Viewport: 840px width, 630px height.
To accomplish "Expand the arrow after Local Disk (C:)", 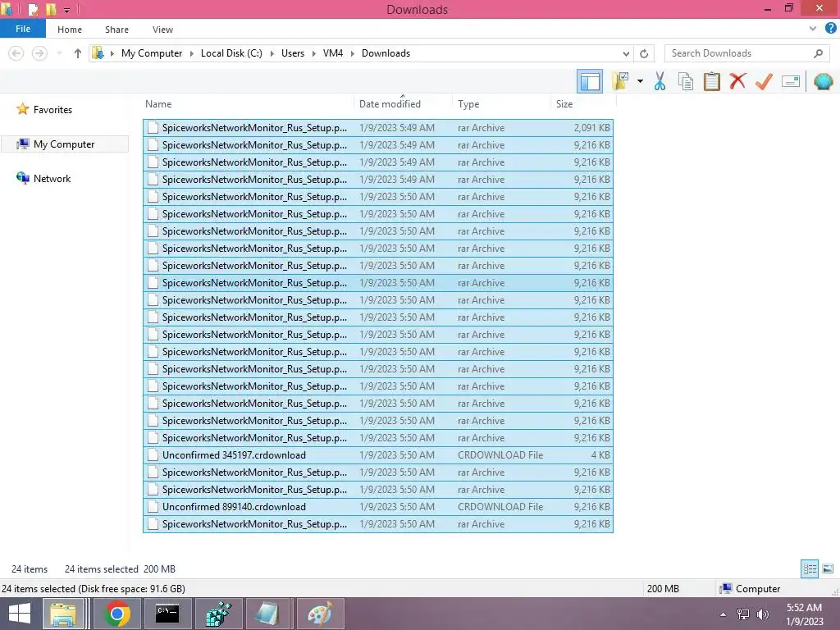I will pyautogui.click(x=272, y=53).
